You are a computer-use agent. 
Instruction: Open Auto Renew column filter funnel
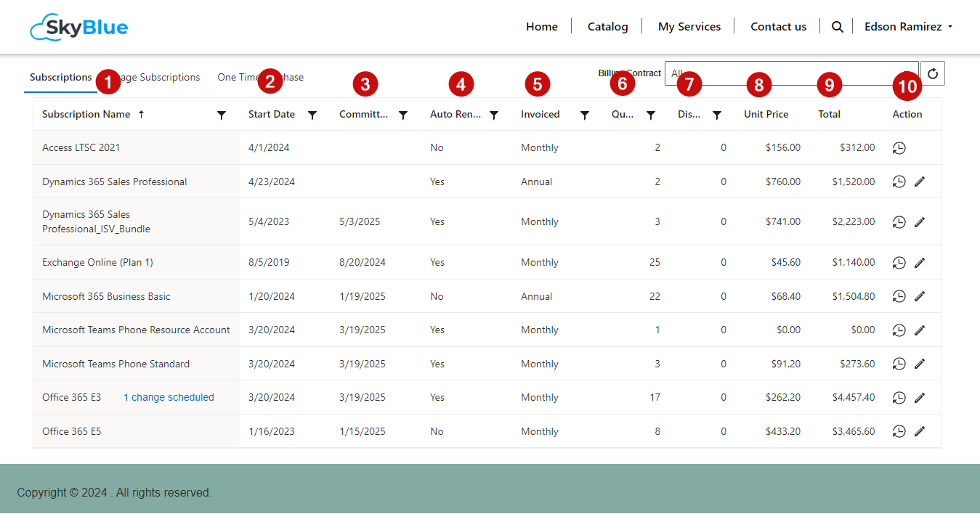[494, 115]
